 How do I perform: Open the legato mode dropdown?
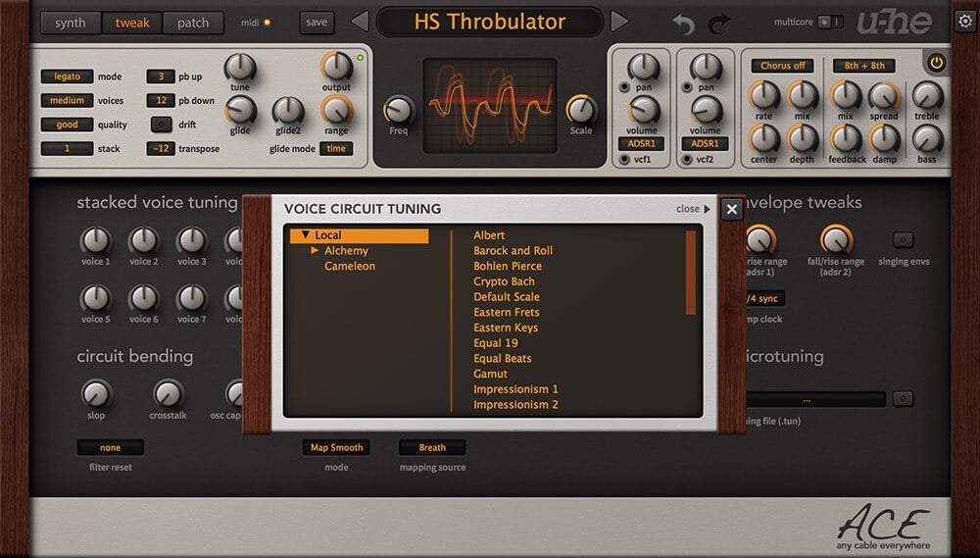point(67,76)
